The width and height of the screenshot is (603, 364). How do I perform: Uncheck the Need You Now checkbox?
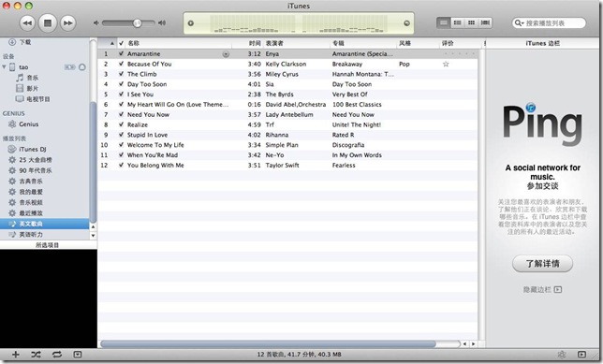click(121, 114)
